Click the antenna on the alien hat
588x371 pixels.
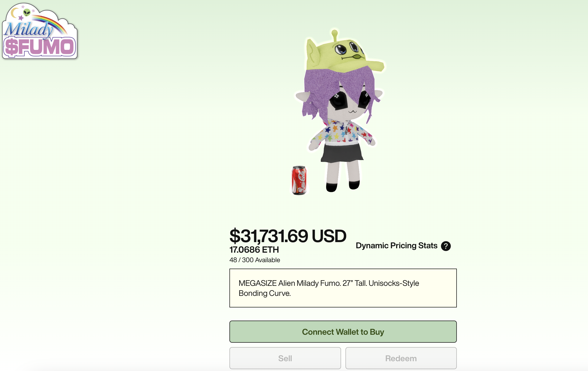pyautogui.click(x=335, y=35)
